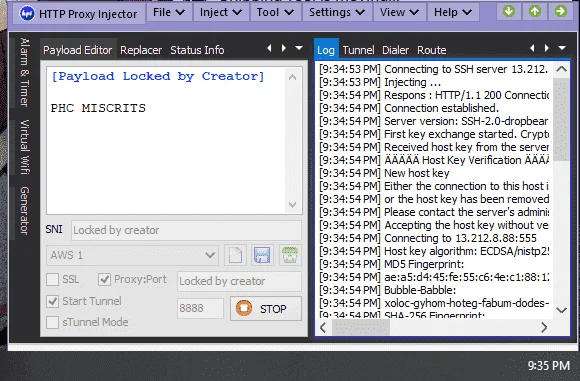
Task: Click the log horizontal scrollbar left arrow
Action: point(323,328)
